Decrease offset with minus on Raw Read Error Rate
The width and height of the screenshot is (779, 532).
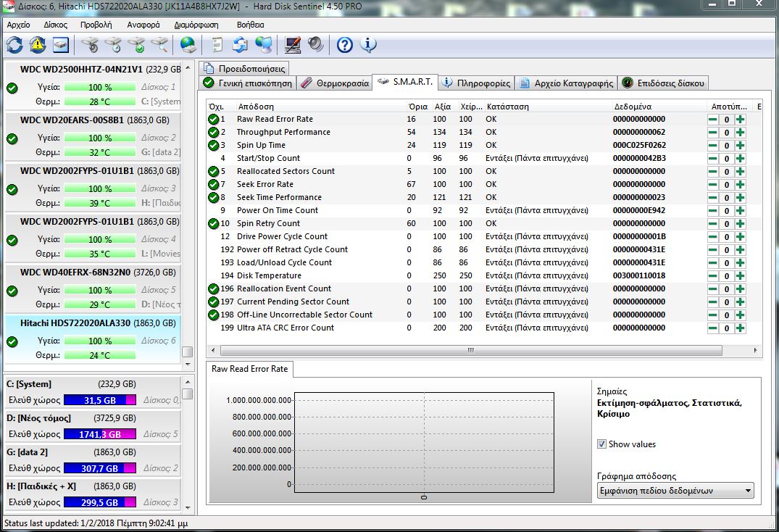pos(713,119)
